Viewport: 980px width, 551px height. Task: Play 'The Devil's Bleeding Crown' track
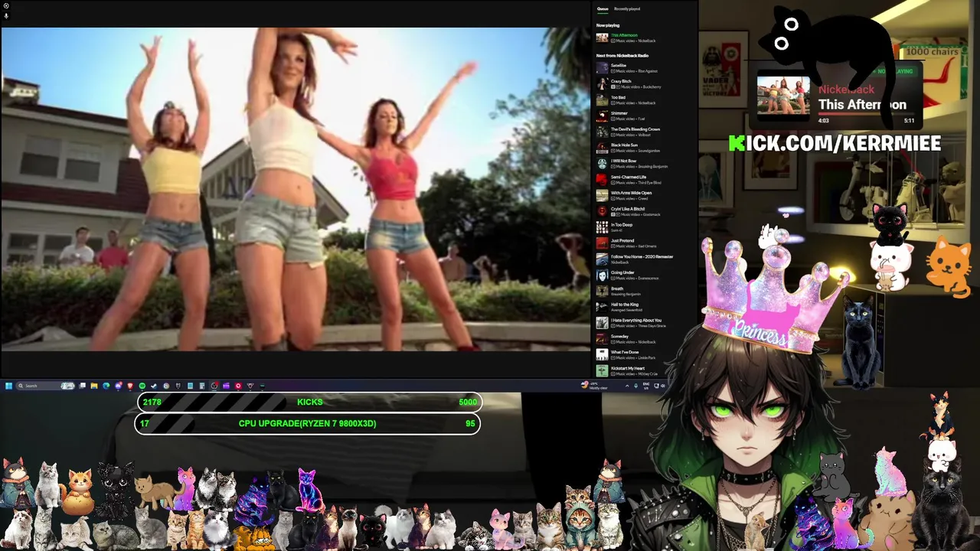(x=643, y=132)
